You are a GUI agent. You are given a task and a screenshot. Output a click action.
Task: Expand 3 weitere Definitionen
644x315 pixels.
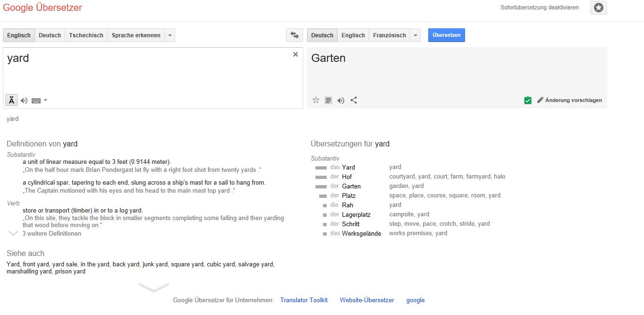[x=51, y=233]
